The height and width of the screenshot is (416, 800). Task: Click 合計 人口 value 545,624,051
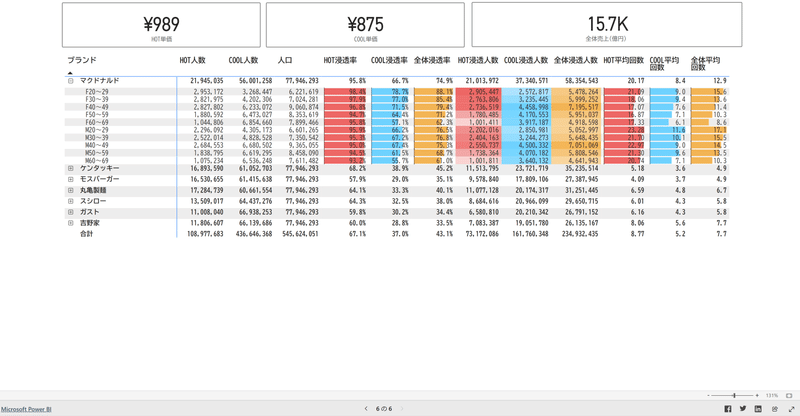pos(299,234)
